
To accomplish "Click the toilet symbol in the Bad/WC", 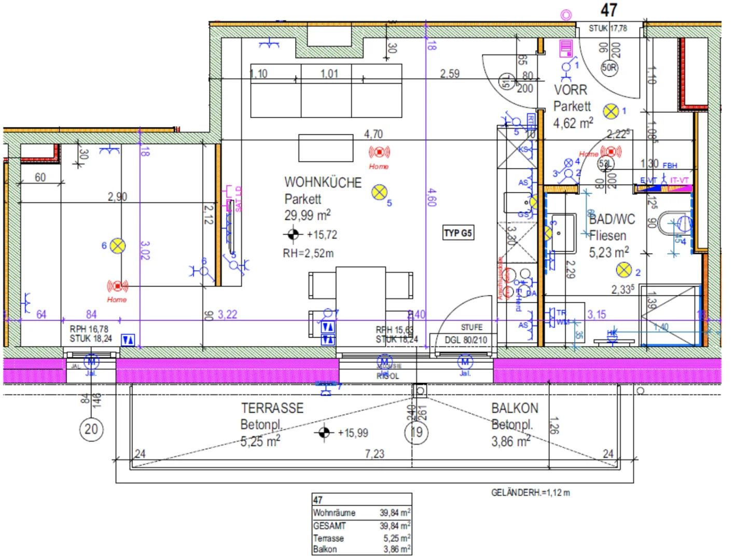I will click(x=676, y=223).
